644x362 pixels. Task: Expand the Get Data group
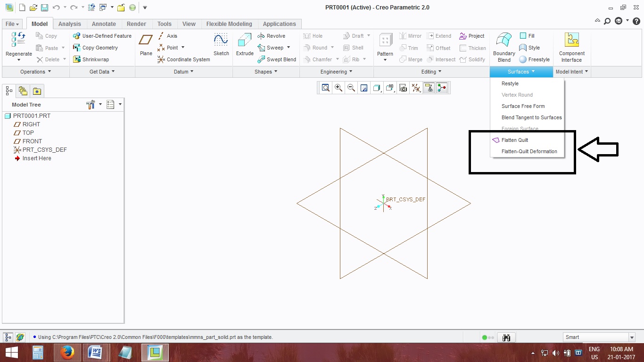pos(102,72)
